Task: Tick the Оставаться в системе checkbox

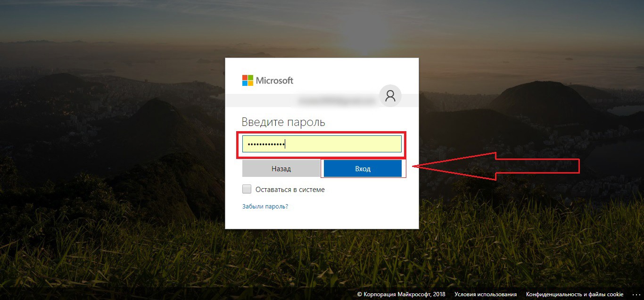Action: tap(247, 189)
